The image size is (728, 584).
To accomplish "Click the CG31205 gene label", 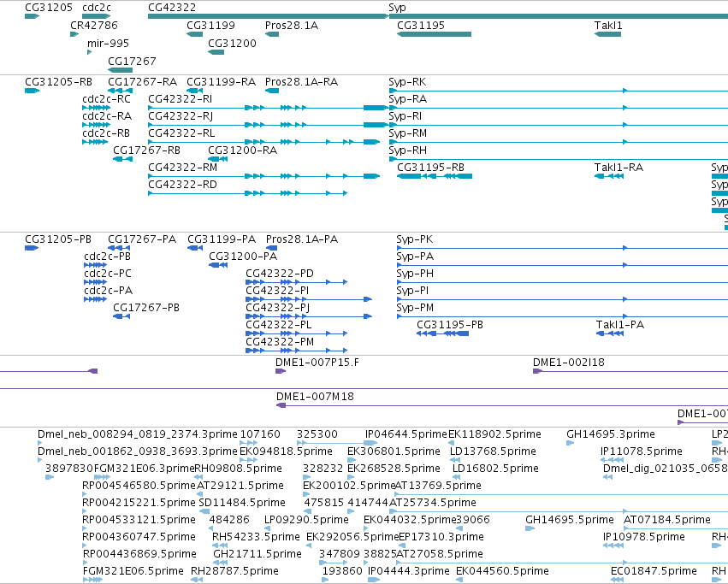I will 49,8.
